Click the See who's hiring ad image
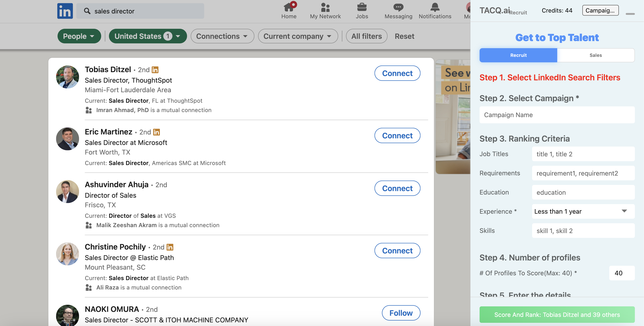This screenshot has height=326, width=644. click(x=453, y=116)
